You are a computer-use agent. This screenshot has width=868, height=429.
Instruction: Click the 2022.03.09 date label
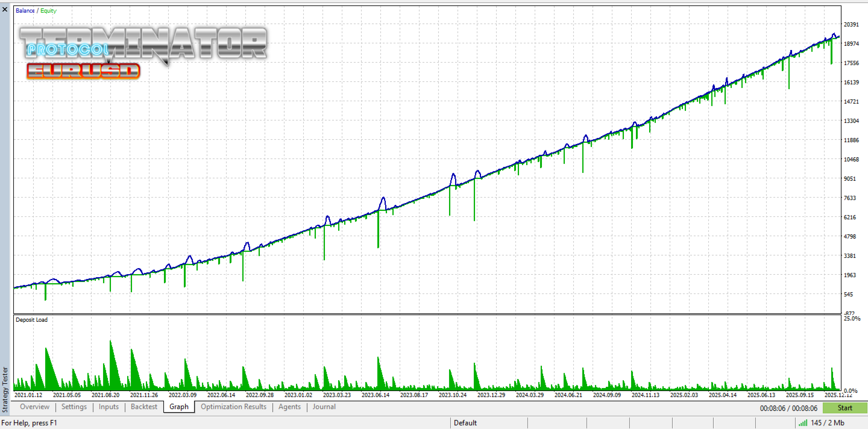click(183, 395)
